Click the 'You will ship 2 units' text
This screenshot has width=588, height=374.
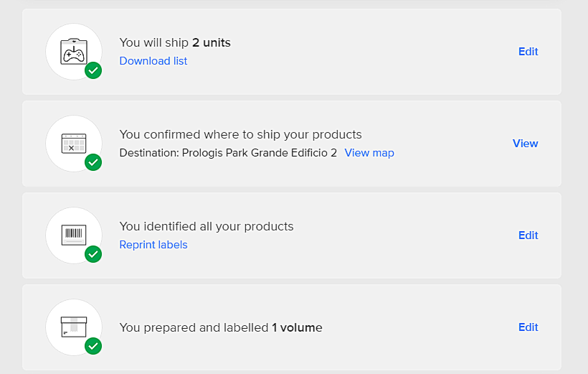175,43
